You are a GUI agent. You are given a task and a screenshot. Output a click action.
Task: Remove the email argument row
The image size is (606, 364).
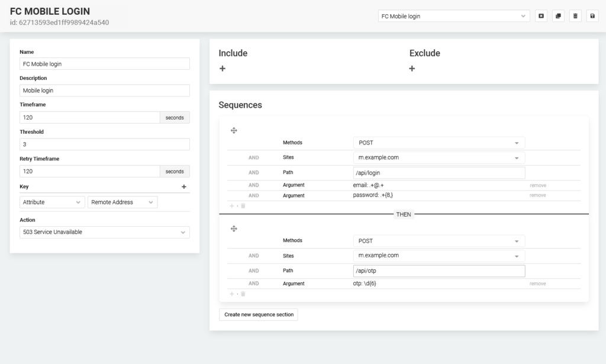[537, 185]
